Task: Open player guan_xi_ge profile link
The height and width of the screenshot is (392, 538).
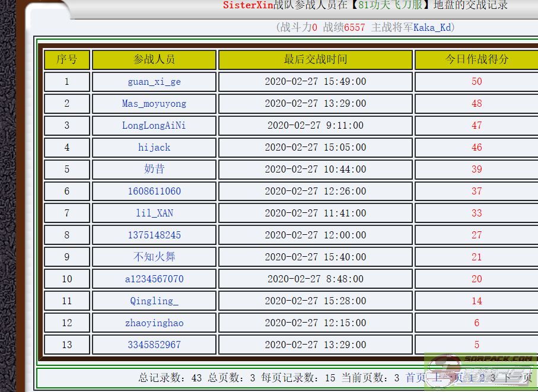Action: click(x=154, y=82)
